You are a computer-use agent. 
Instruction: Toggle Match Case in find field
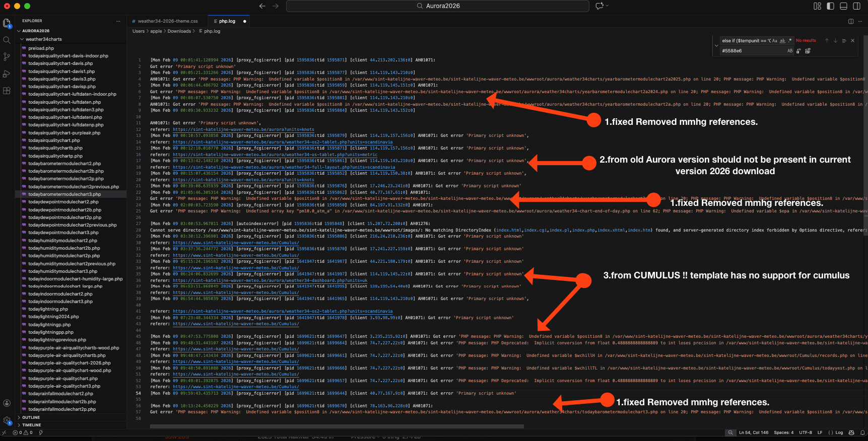pyautogui.click(x=775, y=41)
